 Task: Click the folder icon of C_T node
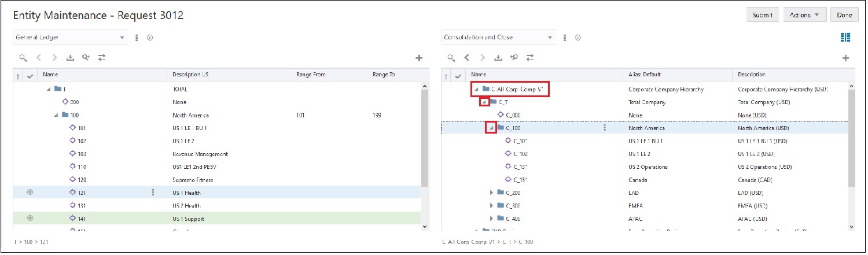click(x=493, y=102)
